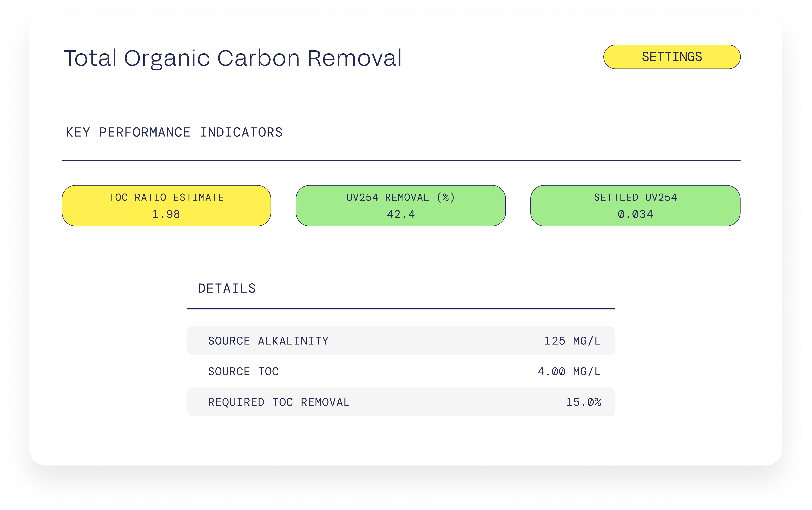
Task: Select the TOC Ratio Estimate card
Action: click(x=166, y=206)
